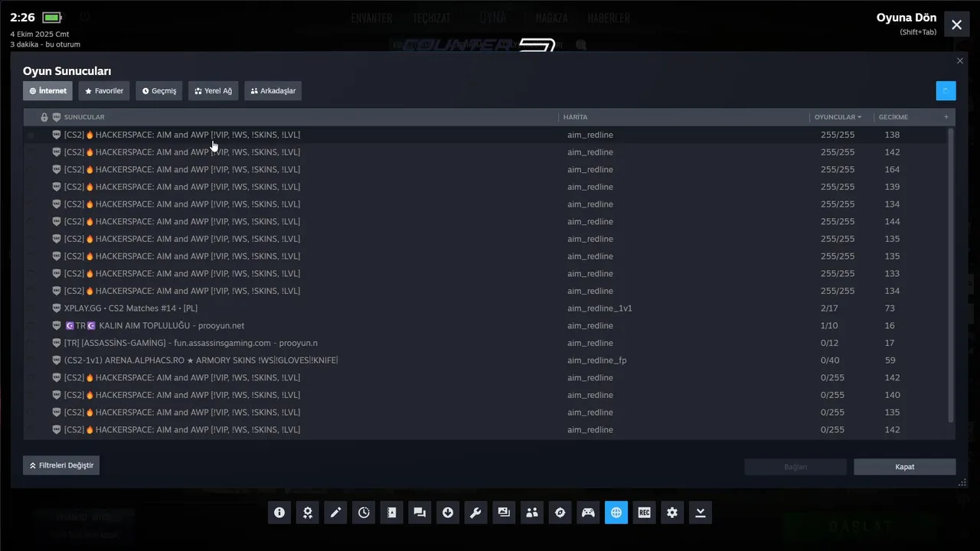Open the downloads arrow icon in toolbar
The width and height of the screenshot is (980, 551).
click(x=448, y=513)
